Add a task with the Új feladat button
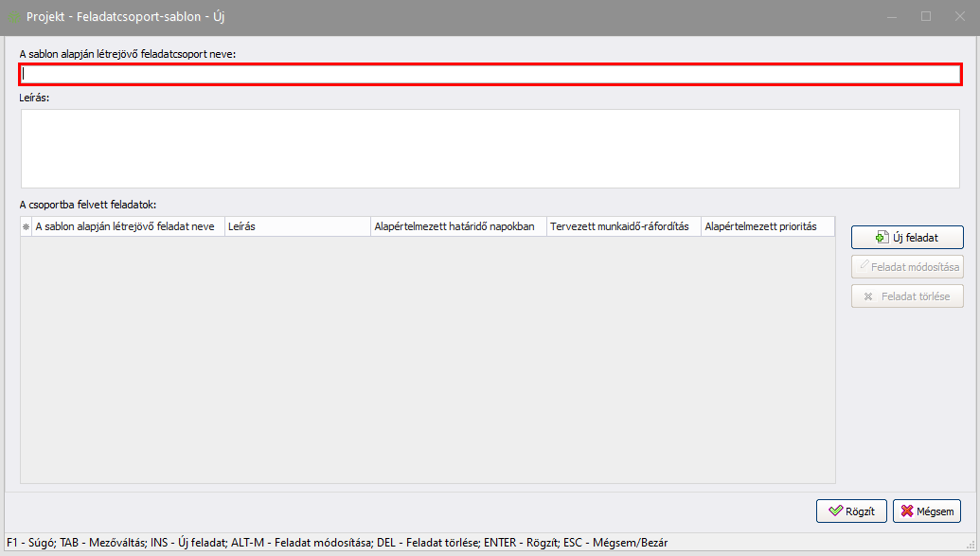 [906, 238]
